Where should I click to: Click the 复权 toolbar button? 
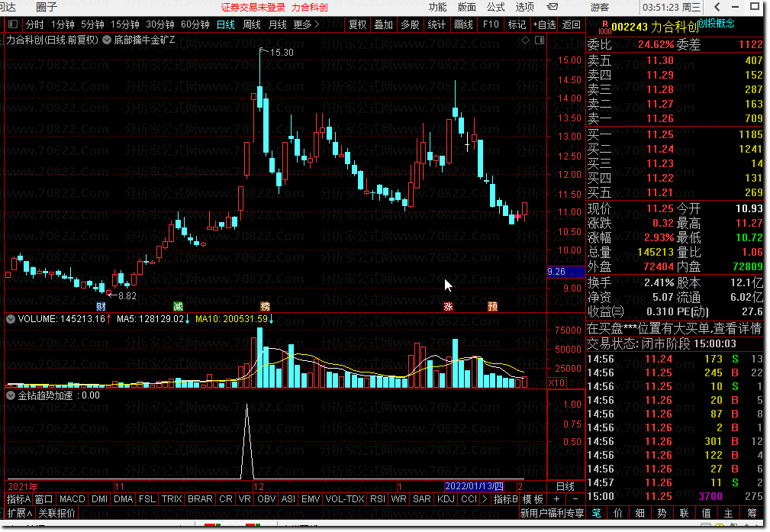tap(357, 24)
